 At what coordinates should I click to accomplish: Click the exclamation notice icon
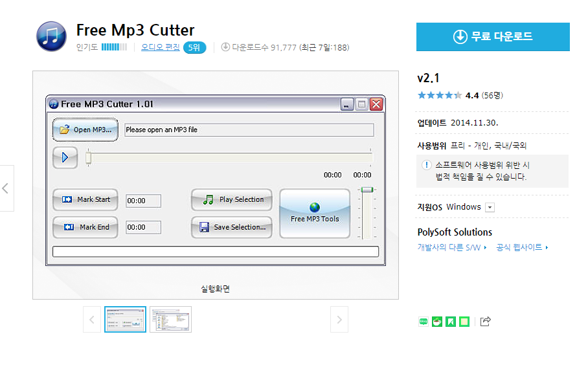[x=426, y=165]
